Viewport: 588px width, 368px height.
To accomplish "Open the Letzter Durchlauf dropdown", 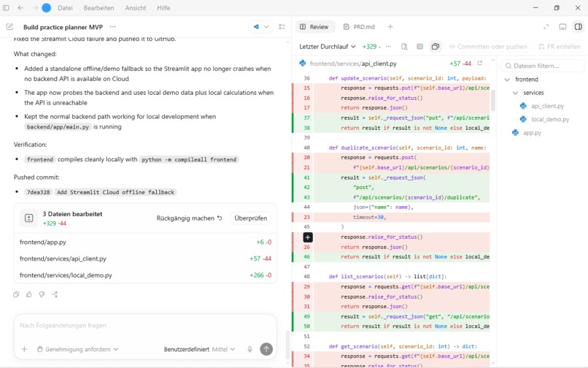I will 328,47.
